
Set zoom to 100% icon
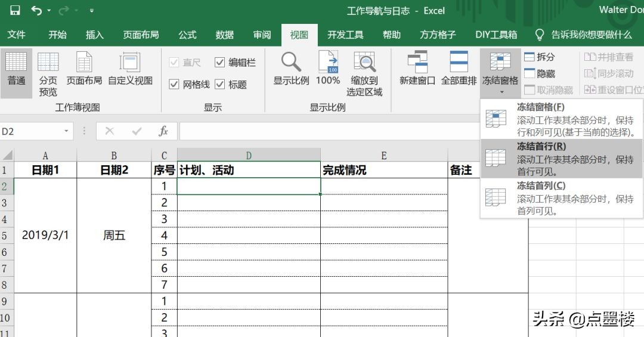[328, 69]
